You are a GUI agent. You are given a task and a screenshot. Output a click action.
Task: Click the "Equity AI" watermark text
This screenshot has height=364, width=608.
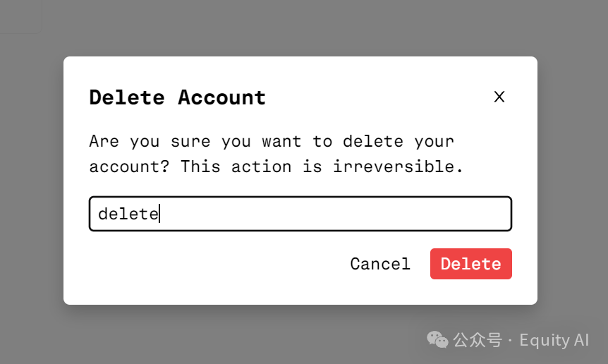point(554,340)
